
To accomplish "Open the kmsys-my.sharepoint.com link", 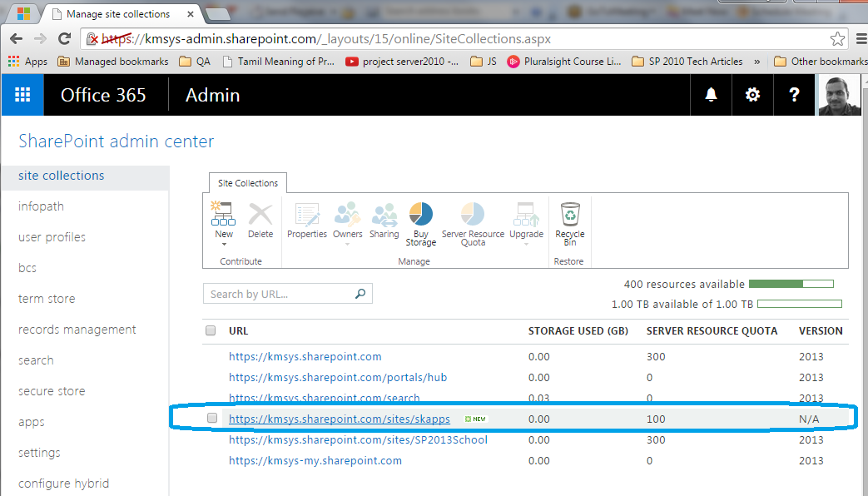I will click(315, 460).
